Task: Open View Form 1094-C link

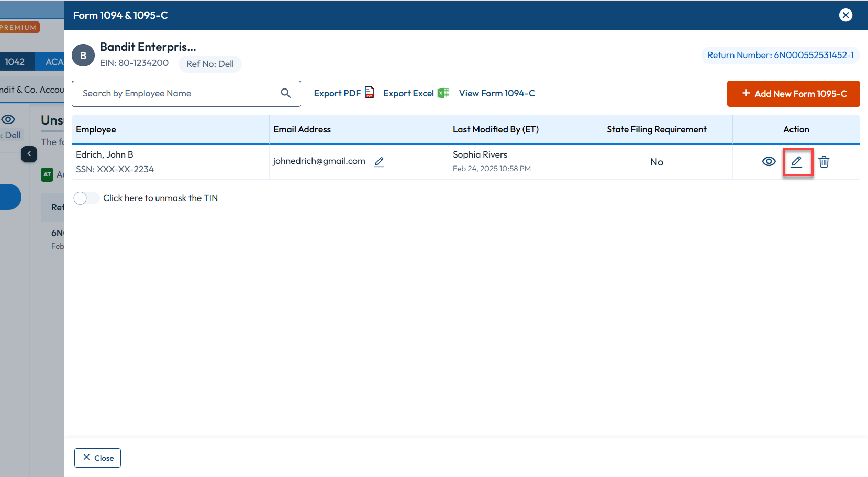Action: click(497, 93)
